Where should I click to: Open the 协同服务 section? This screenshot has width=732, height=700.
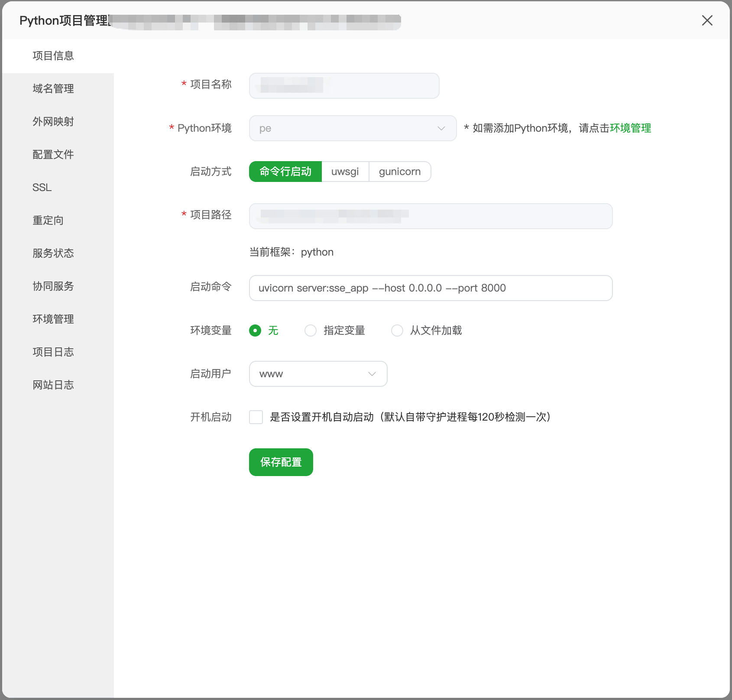(x=53, y=286)
